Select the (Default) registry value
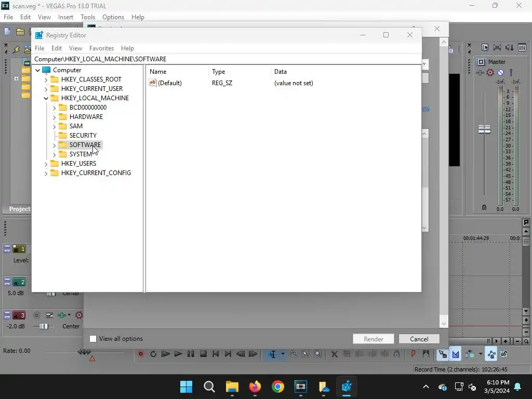Viewport: 532px width, 399px height. point(170,83)
